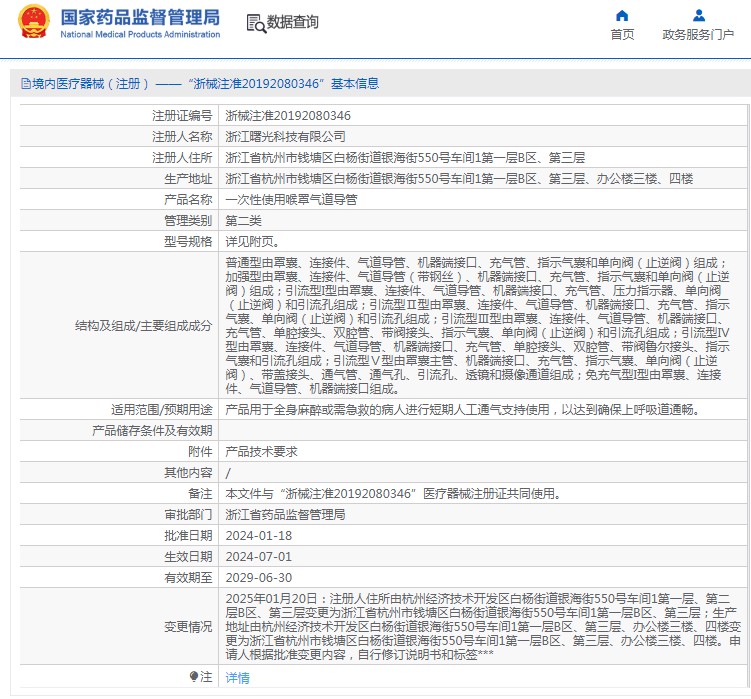Select product name 一次性使用喉罩气道导管

(291, 200)
